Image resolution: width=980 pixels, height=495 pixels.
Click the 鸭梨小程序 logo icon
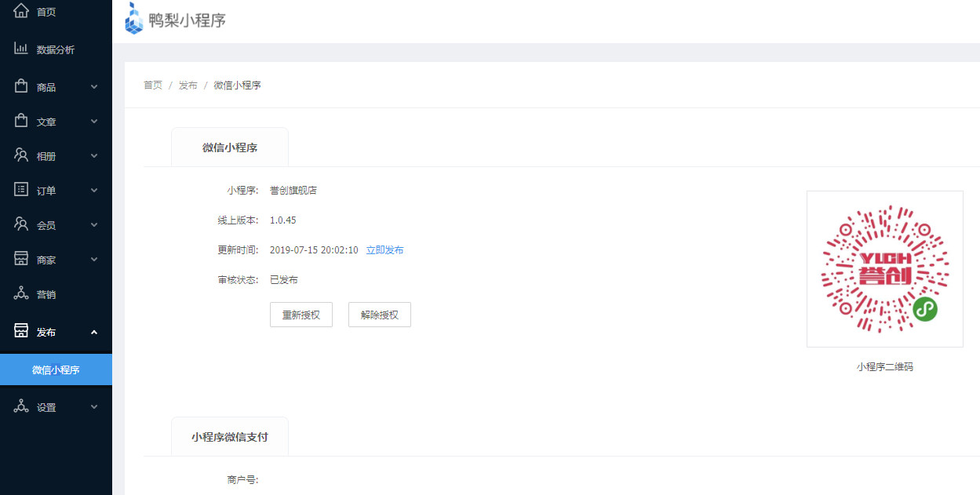click(134, 18)
